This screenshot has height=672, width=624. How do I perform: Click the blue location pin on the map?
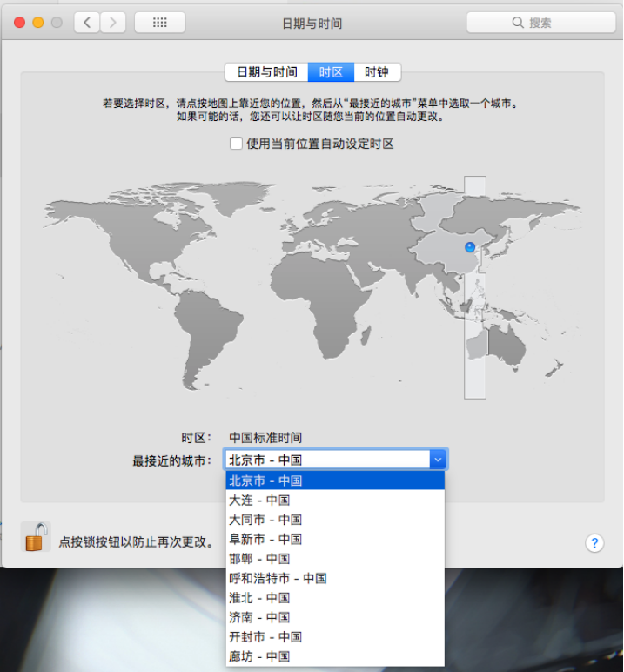tap(470, 247)
